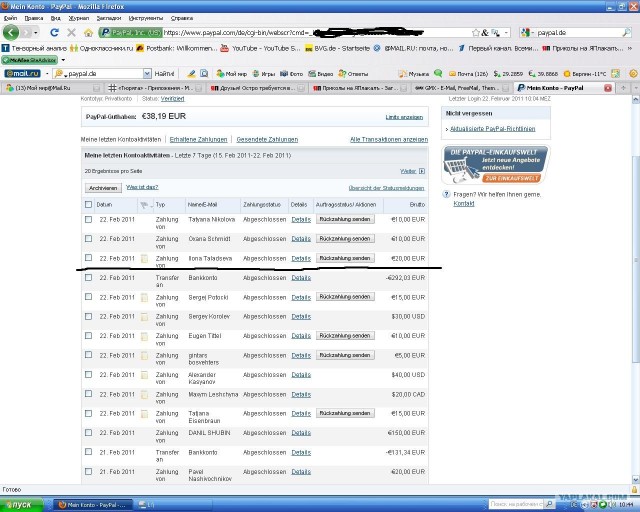The width and height of the screenshot is (640, 512).
Task: Open the Postbank bookmark
Action: (177, 48)
